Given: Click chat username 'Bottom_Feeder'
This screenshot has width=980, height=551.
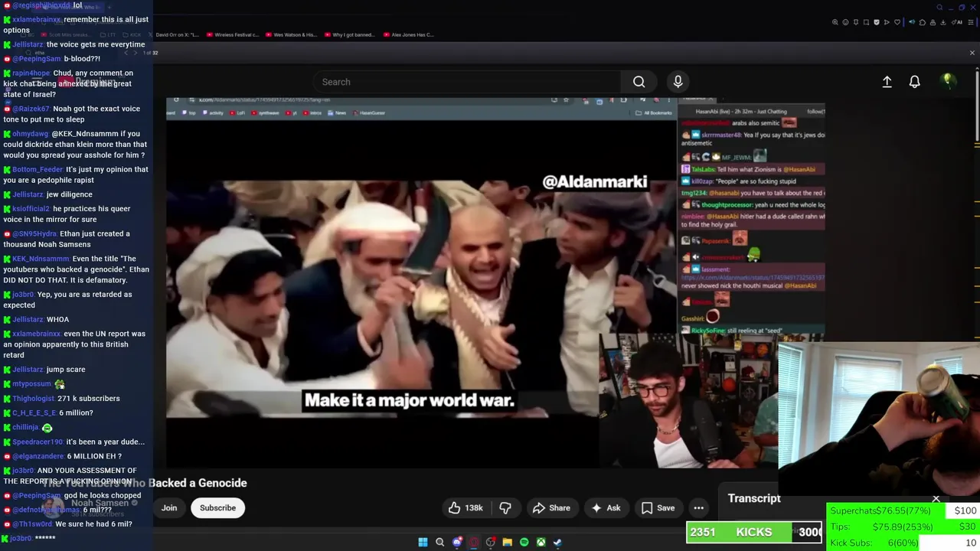Looking at the screenshot, I should click(38, 170).
